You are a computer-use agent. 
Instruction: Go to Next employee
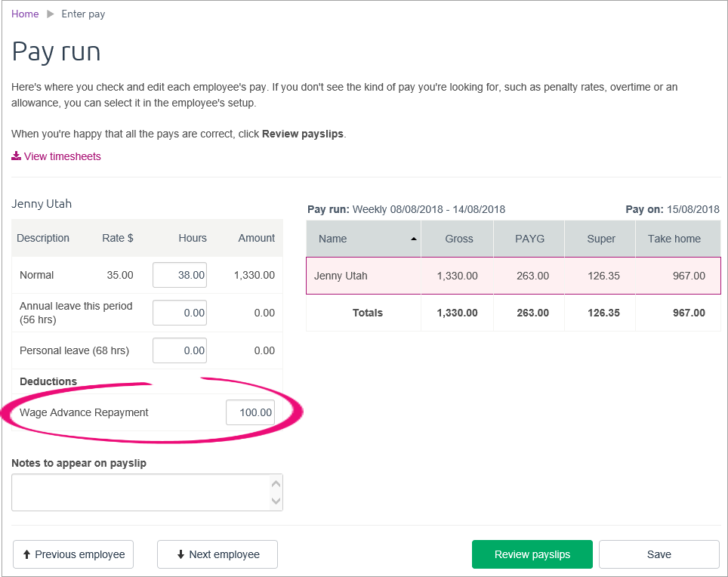pos(217,554)
